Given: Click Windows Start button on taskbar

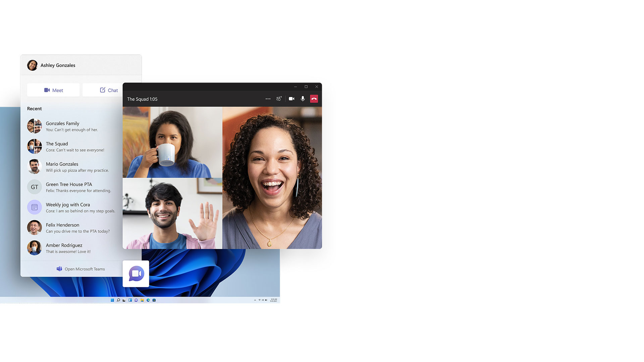Looking at the screenshot, I should 112,300.
